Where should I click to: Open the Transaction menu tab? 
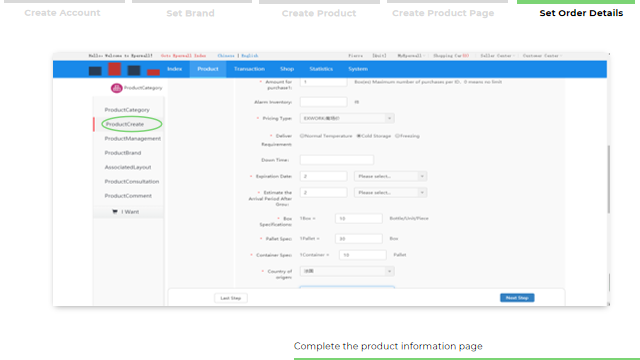click(249, 69)
